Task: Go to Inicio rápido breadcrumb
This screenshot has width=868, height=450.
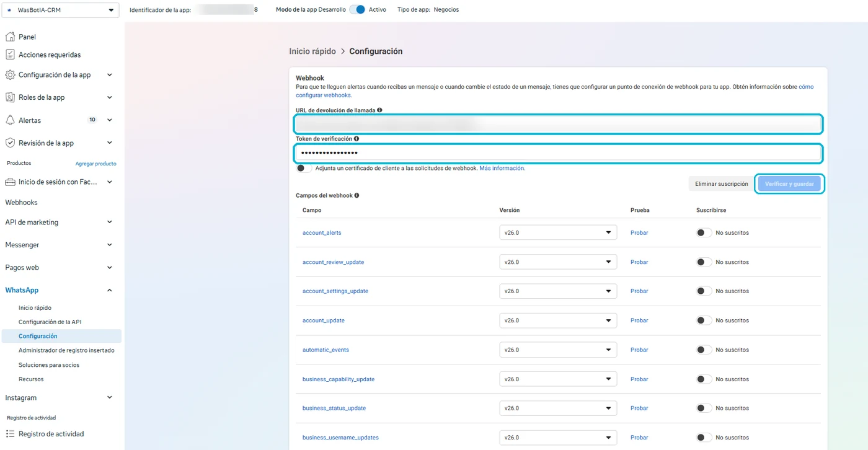Action: point(312,51)
